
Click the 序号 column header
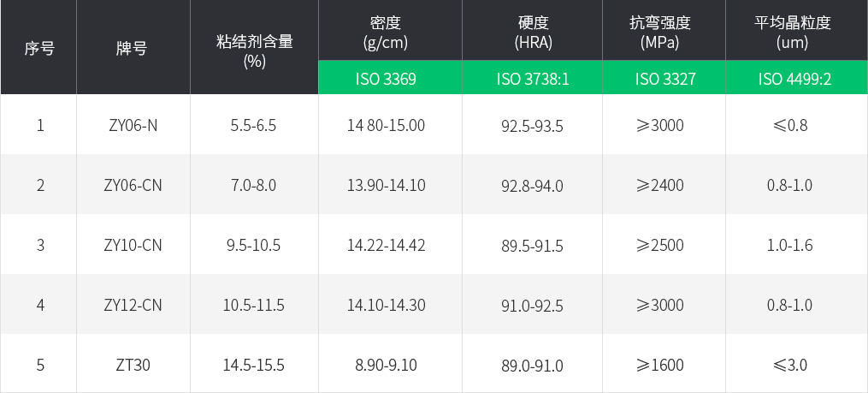tap(39, 48)
